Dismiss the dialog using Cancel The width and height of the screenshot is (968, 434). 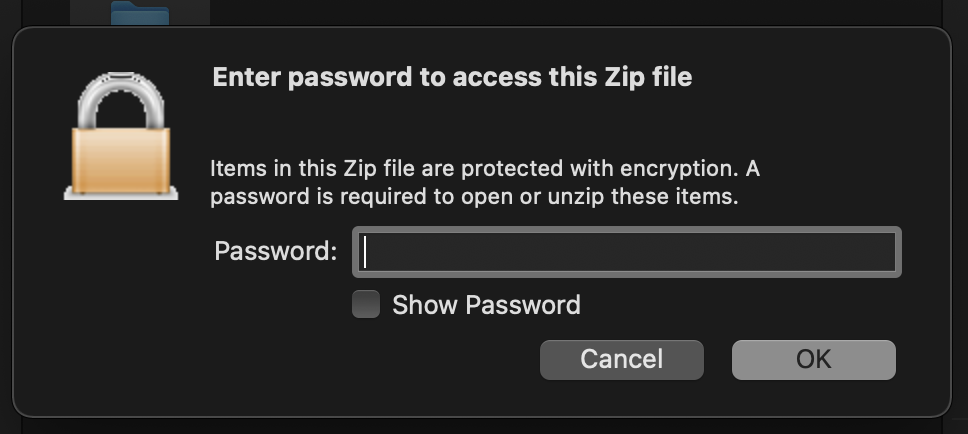pyautogui.click(x=622, y=359)
